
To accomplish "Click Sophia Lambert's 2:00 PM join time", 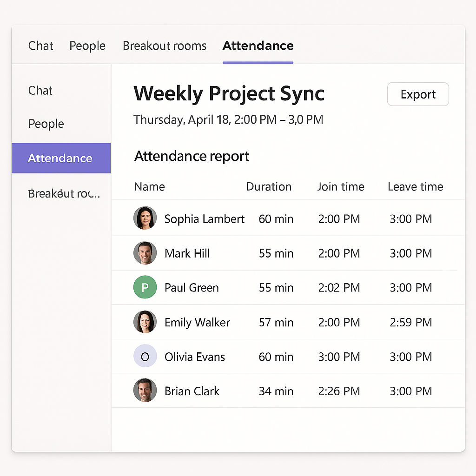I will coord(339,219).
